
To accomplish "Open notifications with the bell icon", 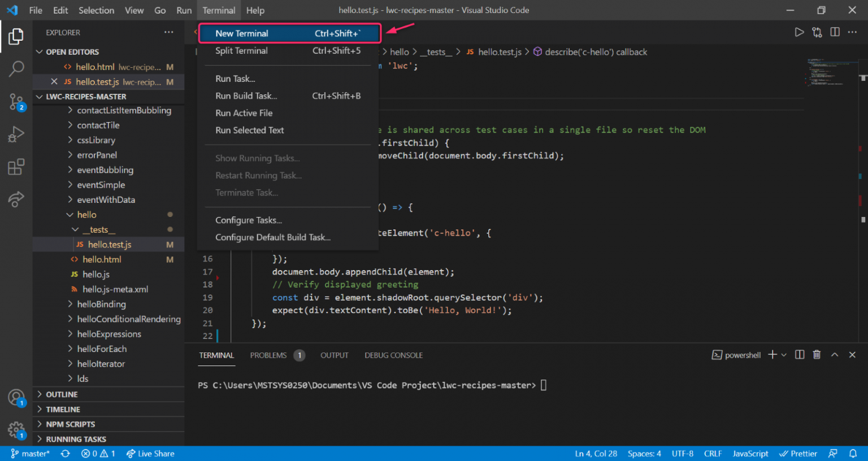I will pos(853,453).
